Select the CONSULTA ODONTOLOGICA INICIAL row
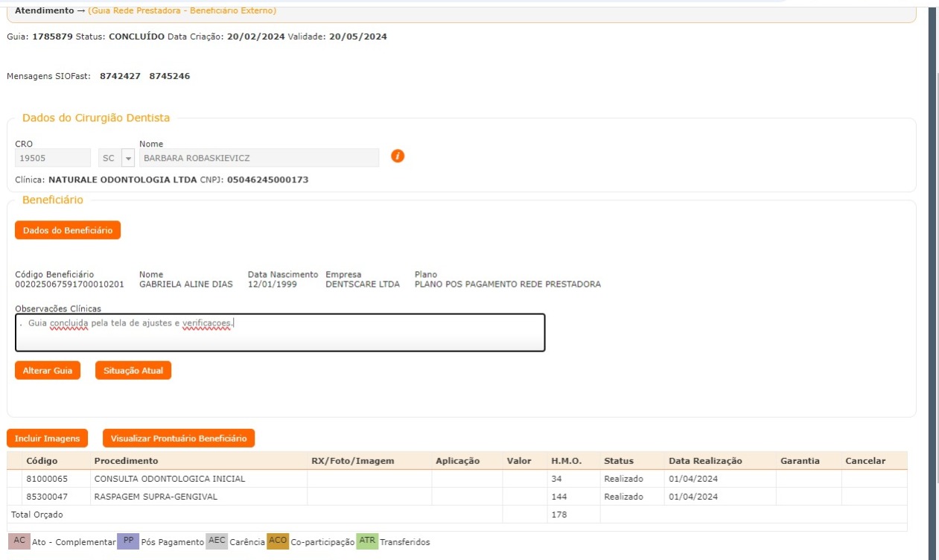The image size is (939, 560). (169, 479)
